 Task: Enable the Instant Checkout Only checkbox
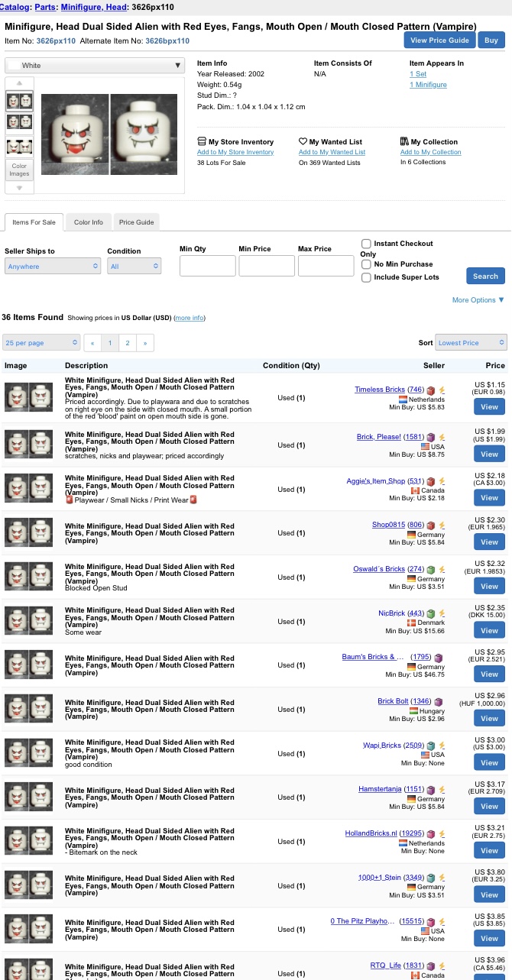click(366, 244)
